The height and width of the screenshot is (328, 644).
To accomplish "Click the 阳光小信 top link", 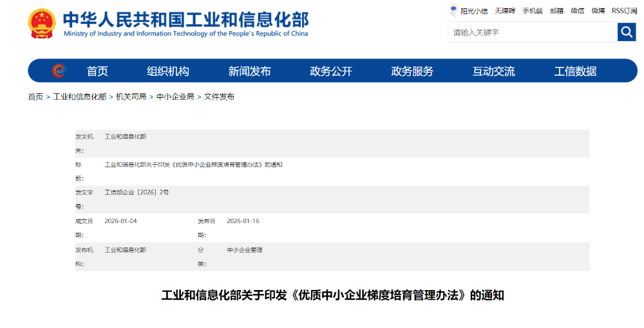I will pyautogui.click(x=474, y=11).
